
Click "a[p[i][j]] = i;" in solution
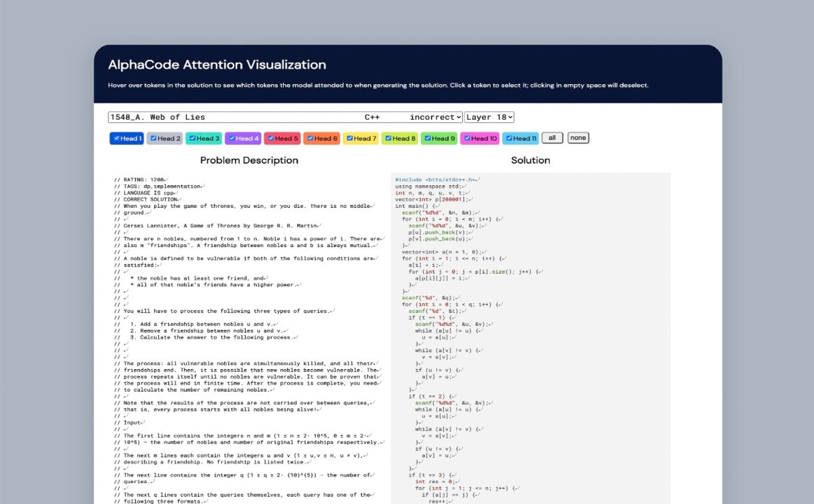440,278
